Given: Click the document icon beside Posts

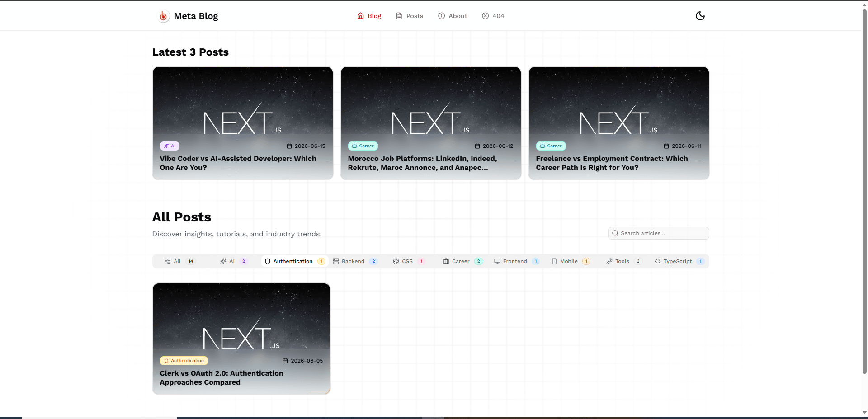Looking at the screenshot, I should tap(399, 16).
